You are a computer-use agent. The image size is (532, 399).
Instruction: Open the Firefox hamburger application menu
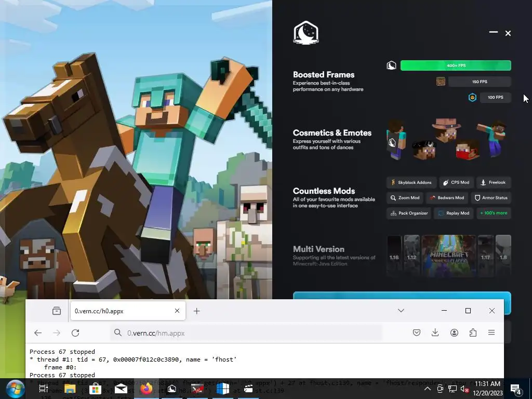[x=491, y=333]
